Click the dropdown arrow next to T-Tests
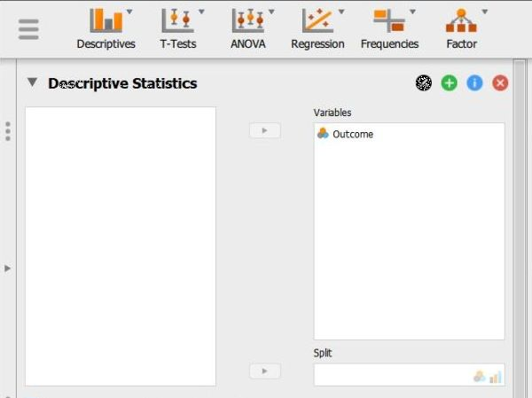Image resolution: width=532 pixels, height=398 pixels. click(x=201, y=12)
